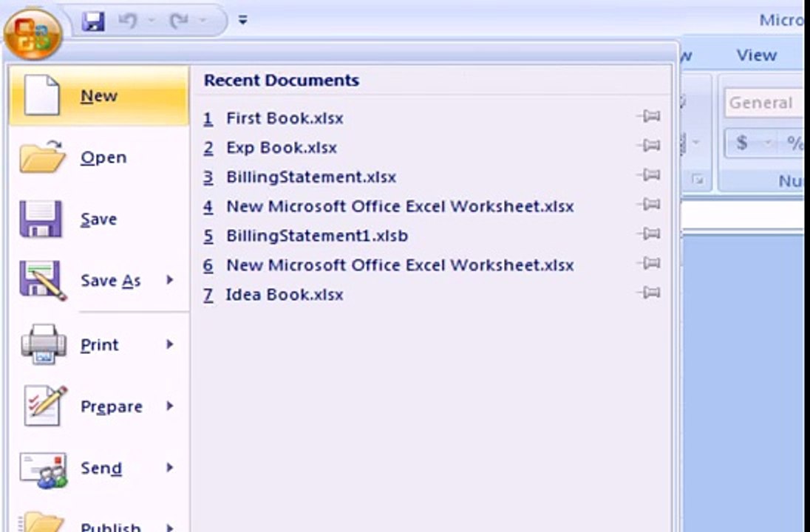
Task: Open Customize Quick Access Toolbar dropdown
Action: [242, 20]
